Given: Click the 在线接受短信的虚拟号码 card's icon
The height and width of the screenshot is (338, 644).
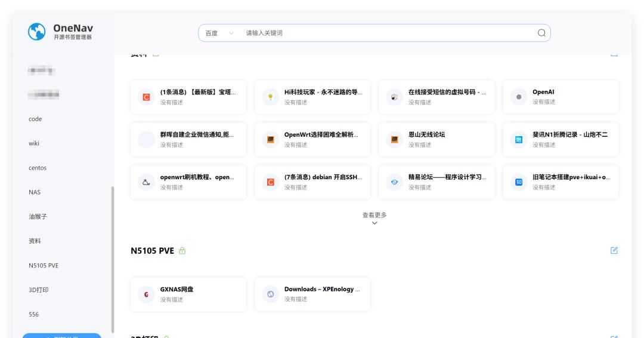Looking at the screenshot, I should click(x=394, y=97).
